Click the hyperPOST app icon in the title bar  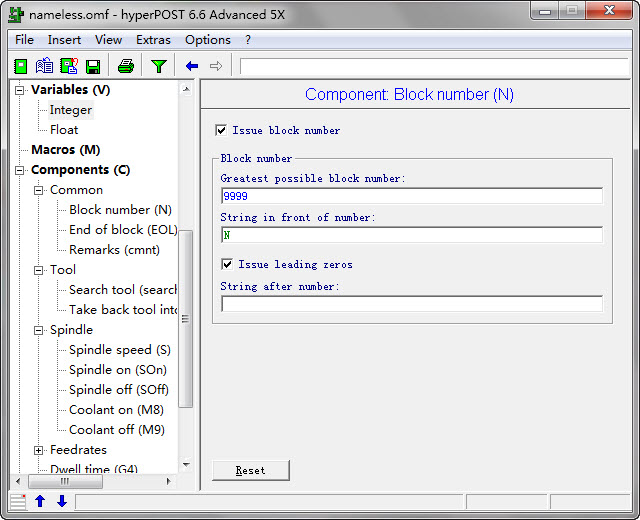(x=16, y=15)
